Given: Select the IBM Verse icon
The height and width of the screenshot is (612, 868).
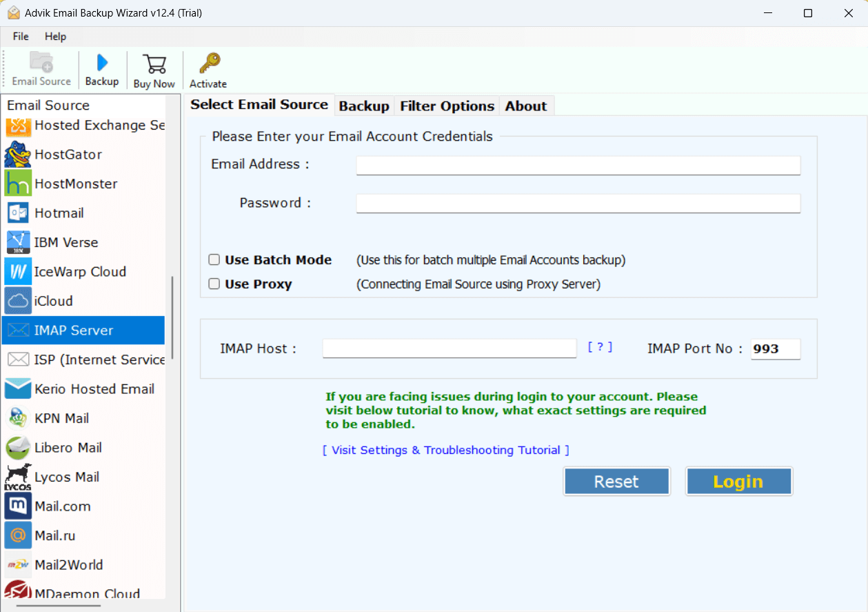Looking at the screenshot, I should [x=18, y=242].
